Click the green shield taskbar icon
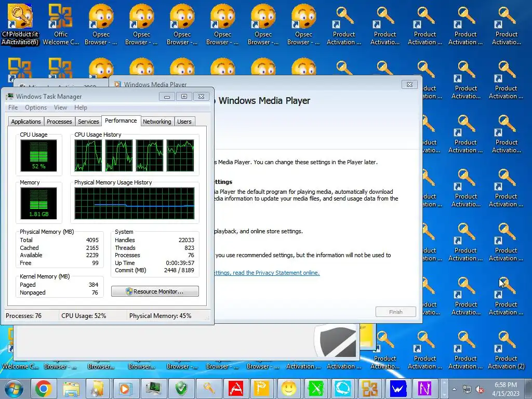The image size is (532, 399). (x=181, y=389)
